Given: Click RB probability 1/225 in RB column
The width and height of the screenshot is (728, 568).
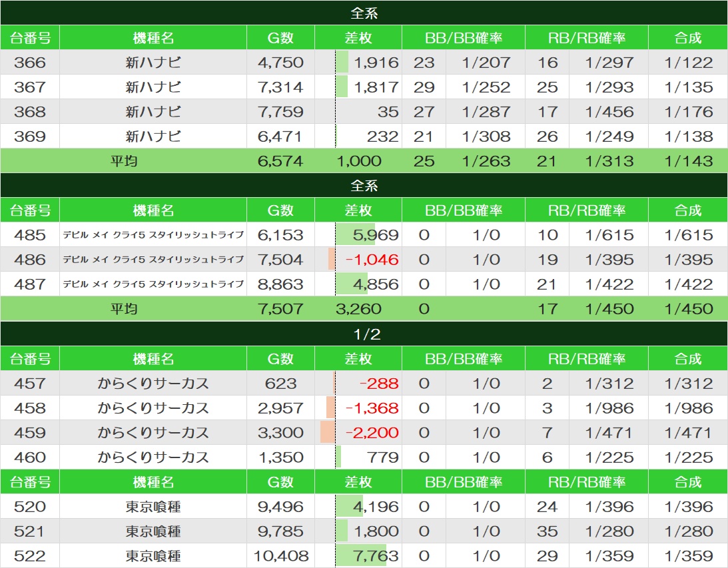Looking at the screenshot, I should point(609,457).
